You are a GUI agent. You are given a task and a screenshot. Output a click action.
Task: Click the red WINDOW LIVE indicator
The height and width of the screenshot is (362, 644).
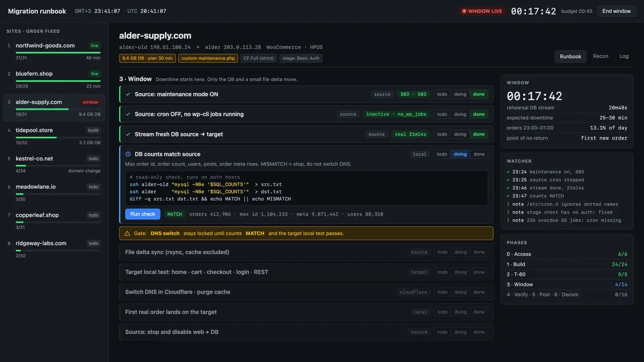click(x=482, y=11)
